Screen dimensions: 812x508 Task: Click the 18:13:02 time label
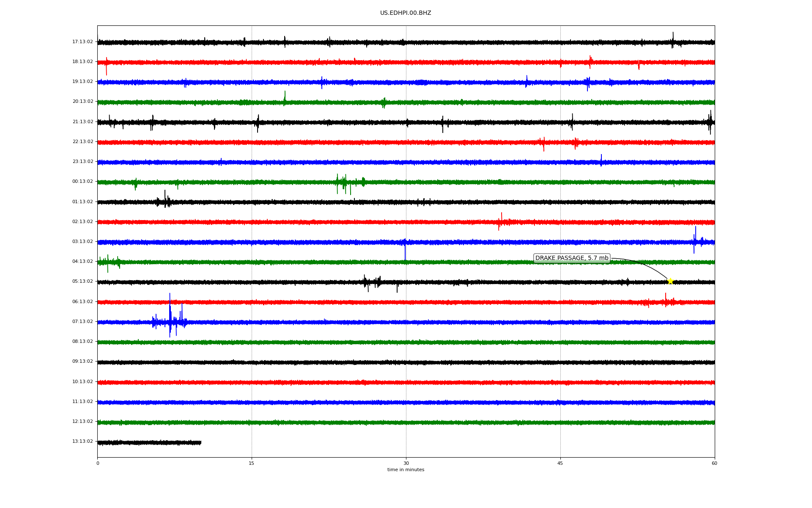tap(82, 62)
